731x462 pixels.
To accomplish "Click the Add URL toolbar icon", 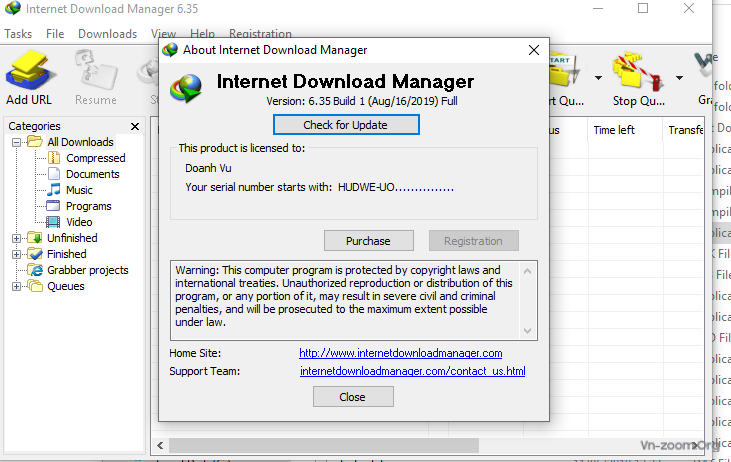I will (30, 70).
